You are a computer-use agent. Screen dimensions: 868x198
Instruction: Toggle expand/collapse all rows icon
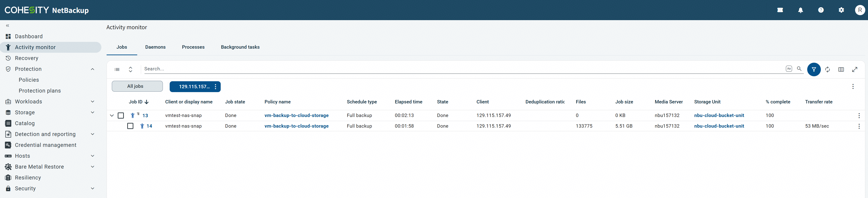[x=130, y=69]
